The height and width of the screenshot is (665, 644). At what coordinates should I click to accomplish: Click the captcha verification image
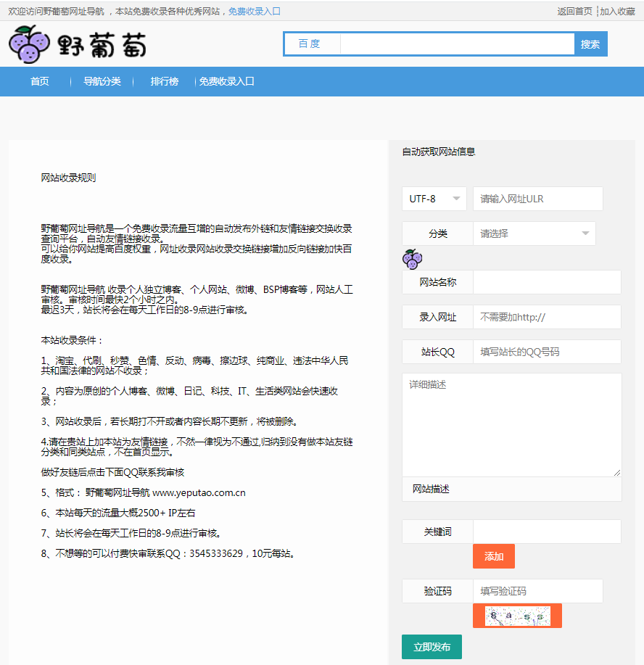(x=517, y=616)
